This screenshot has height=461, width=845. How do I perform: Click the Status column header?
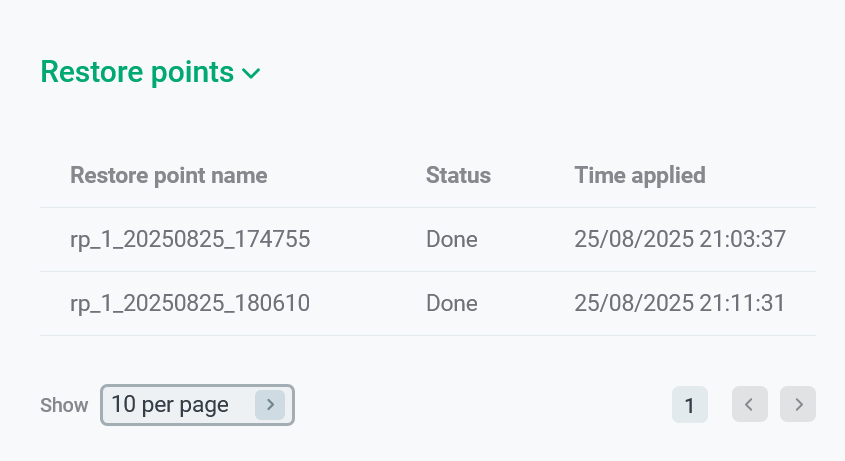pos(458,176)
